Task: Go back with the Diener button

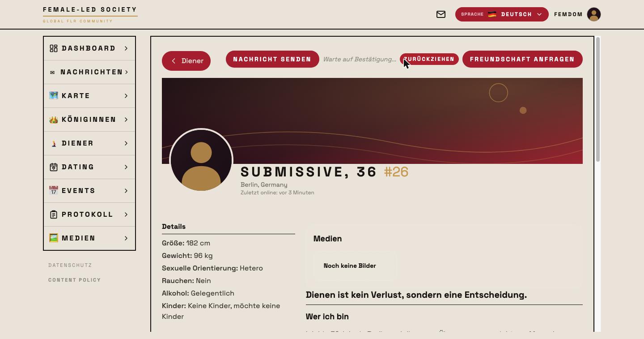Action: pos(186,61)
